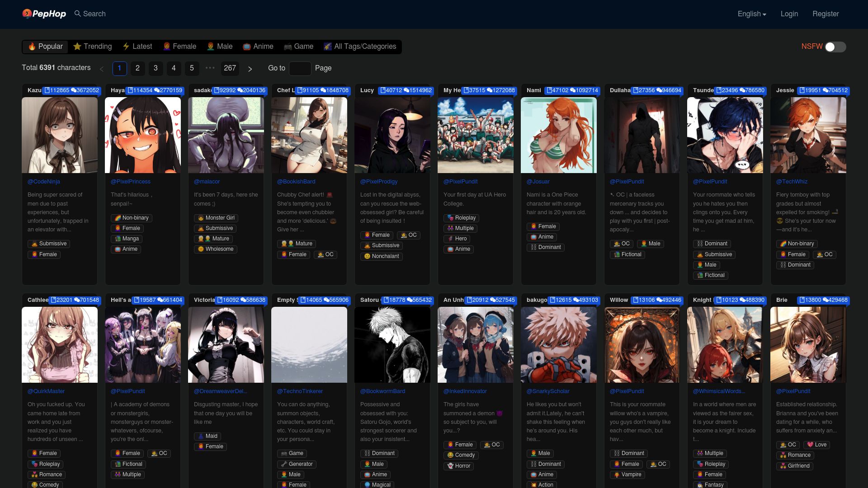
Task: Open the Register page
Action: coord(826,14)
